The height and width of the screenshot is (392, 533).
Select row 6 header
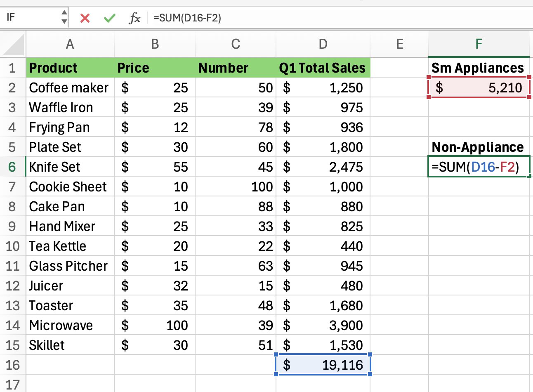(12, 167)
